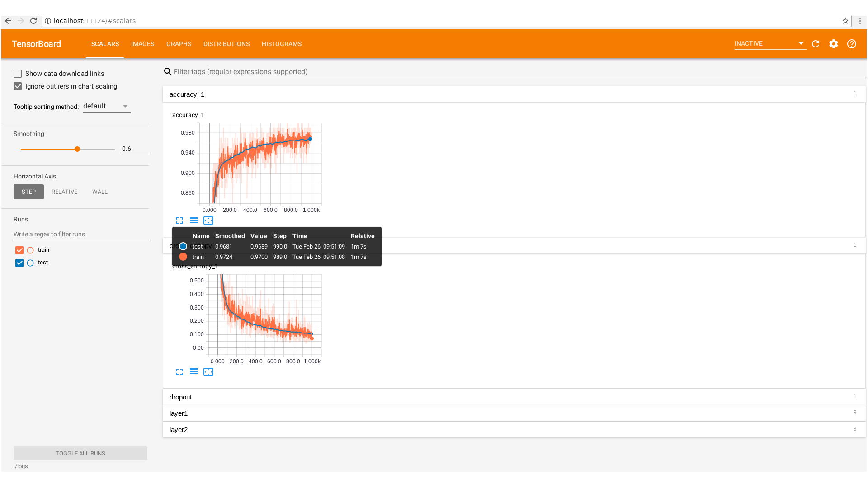Expand accuracy_1 chart to full size
The image size is (868, 488).
pos(179,221)
